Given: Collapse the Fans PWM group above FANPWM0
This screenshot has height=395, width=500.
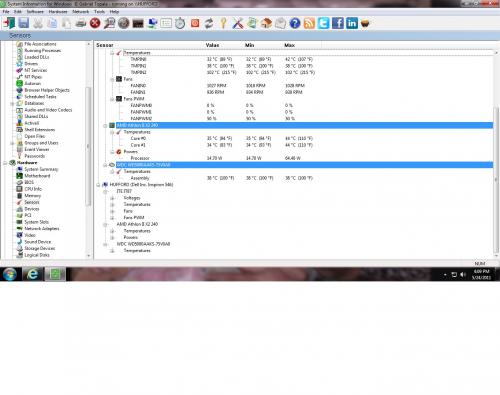Looking at the screenshot, I should (x=112, y=99).
